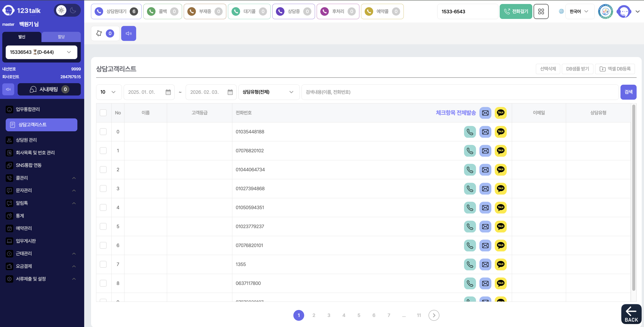Tick checkbox for row number 3
Viewport: 644px width, 327px height.
[103, 189]
